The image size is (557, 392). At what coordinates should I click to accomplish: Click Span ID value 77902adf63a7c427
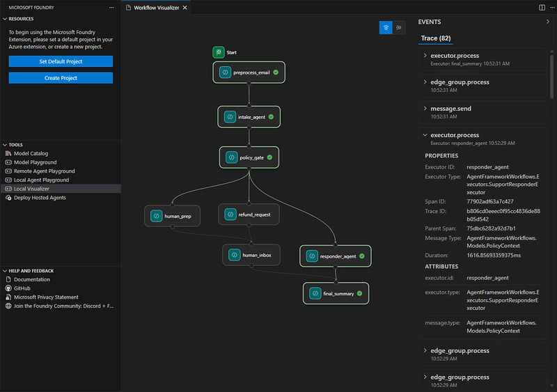point(490,201)
